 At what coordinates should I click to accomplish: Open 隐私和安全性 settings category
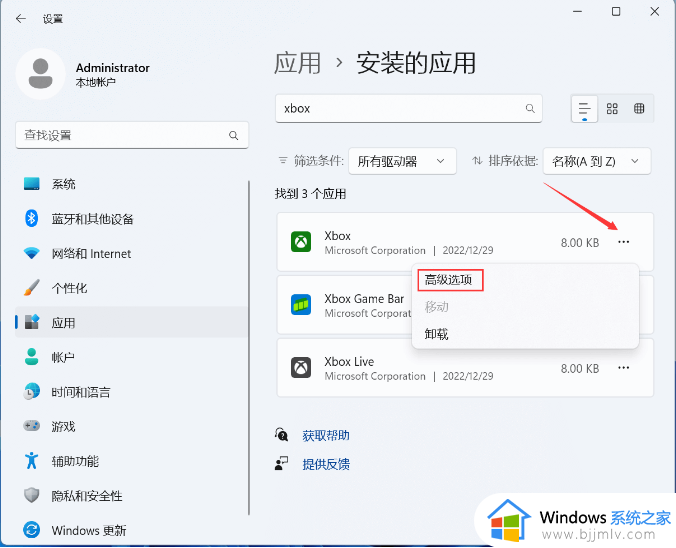[131, 496]
